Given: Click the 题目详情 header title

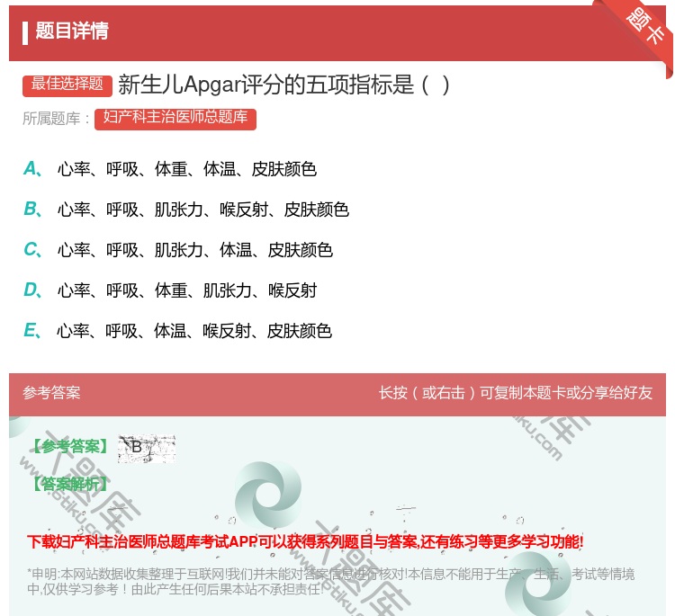Looking at the screenshot, I should pyautogui.click(x=72, y=31).
